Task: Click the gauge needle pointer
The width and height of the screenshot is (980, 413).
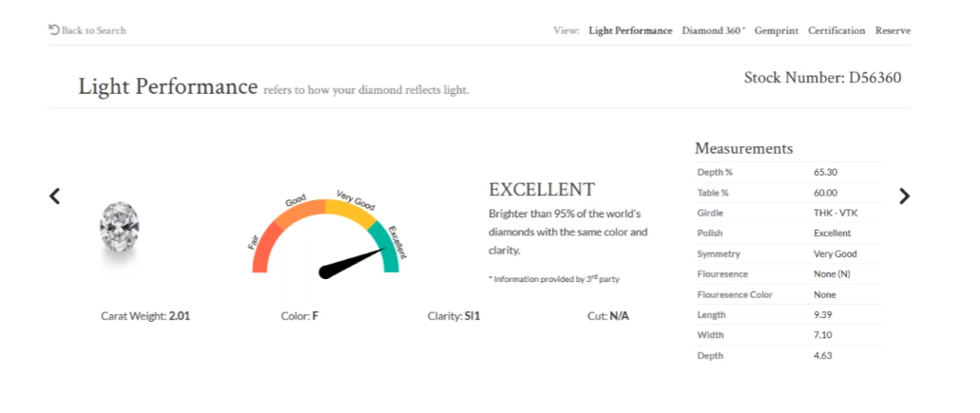Action: pos(351,263)
